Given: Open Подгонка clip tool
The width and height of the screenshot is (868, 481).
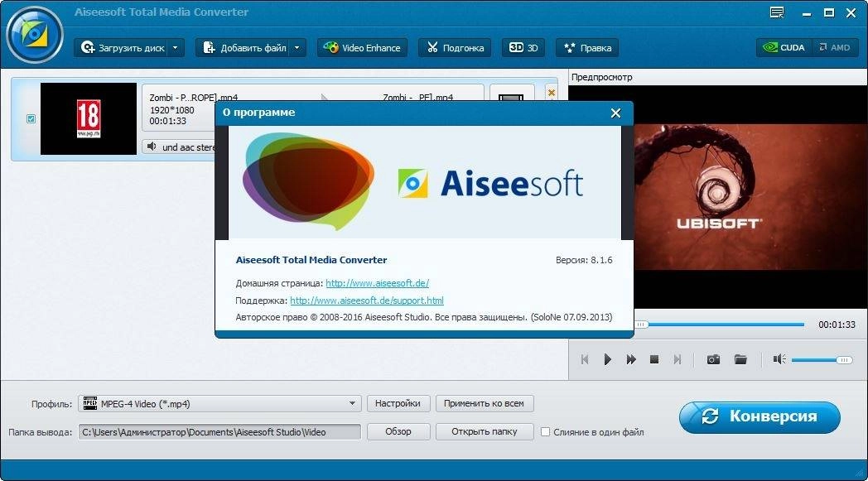Looking at the screenshot, I should pos(456,47).
